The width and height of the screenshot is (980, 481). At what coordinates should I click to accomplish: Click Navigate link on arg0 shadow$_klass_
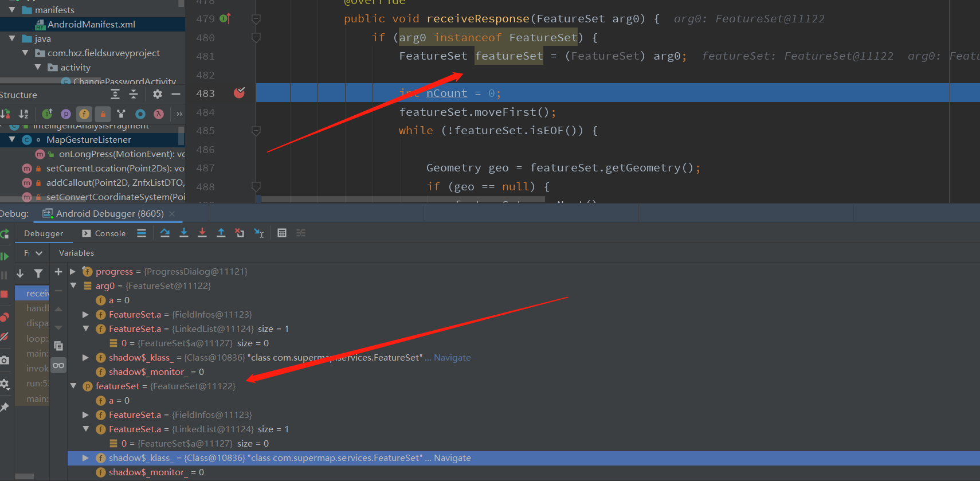(x=452, y=357)
